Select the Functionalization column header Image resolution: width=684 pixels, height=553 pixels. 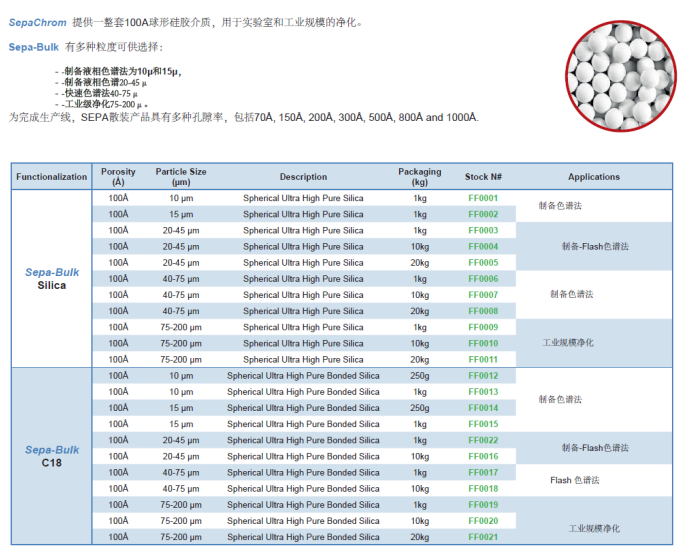coord(51,177)
